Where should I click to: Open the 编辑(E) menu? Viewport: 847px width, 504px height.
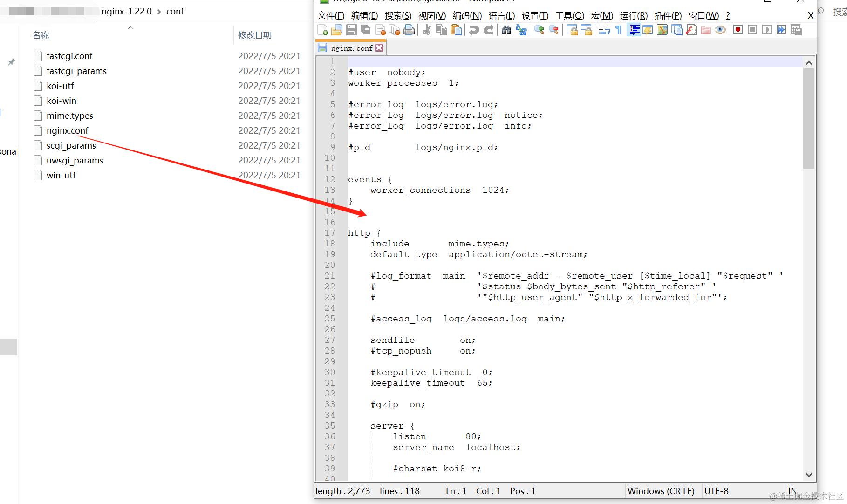(365, 16)
